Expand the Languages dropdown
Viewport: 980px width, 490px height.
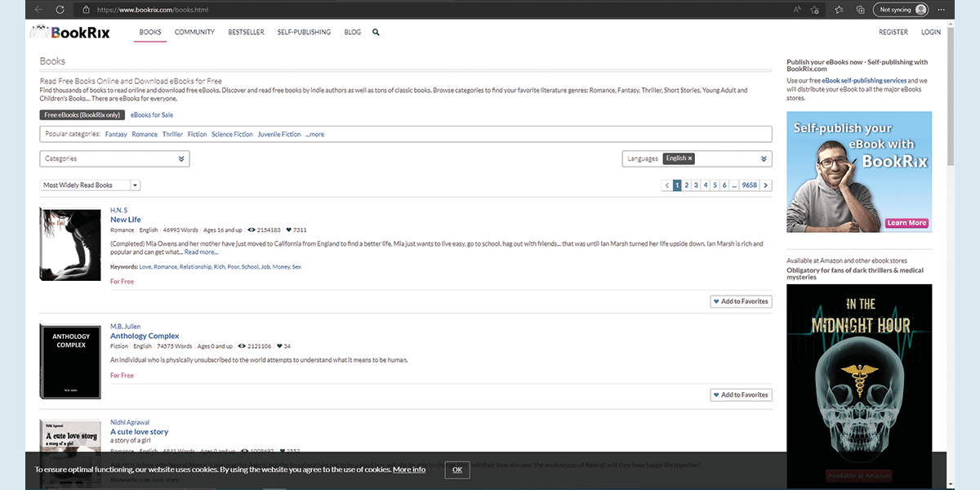764,158
